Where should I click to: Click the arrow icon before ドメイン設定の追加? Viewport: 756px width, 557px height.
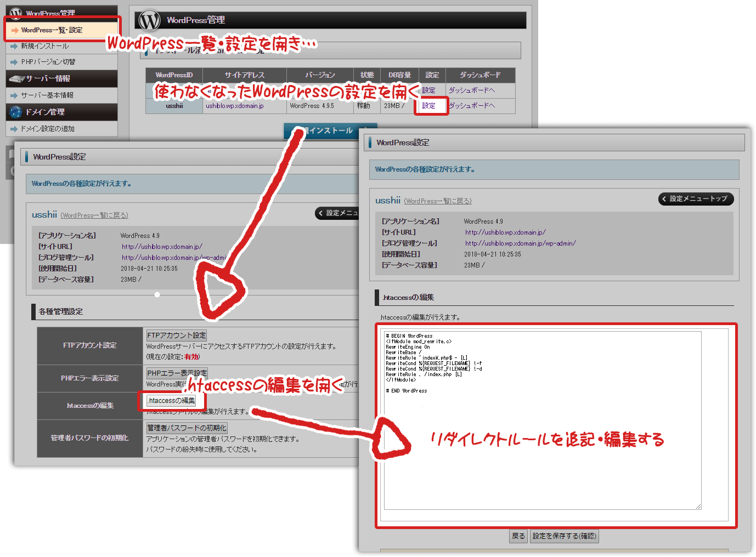click(x=14, y=129)
